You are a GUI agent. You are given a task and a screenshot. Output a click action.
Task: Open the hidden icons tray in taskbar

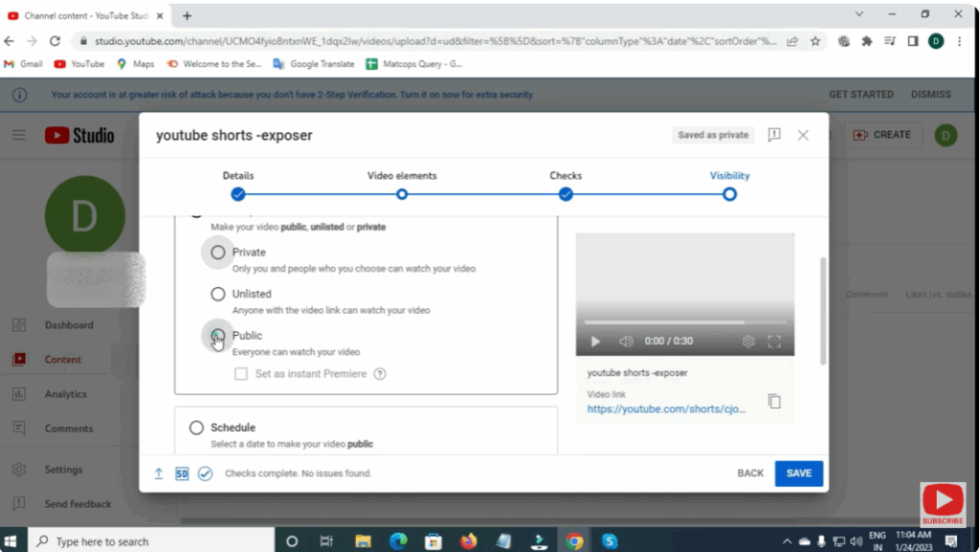pos(787,541)
